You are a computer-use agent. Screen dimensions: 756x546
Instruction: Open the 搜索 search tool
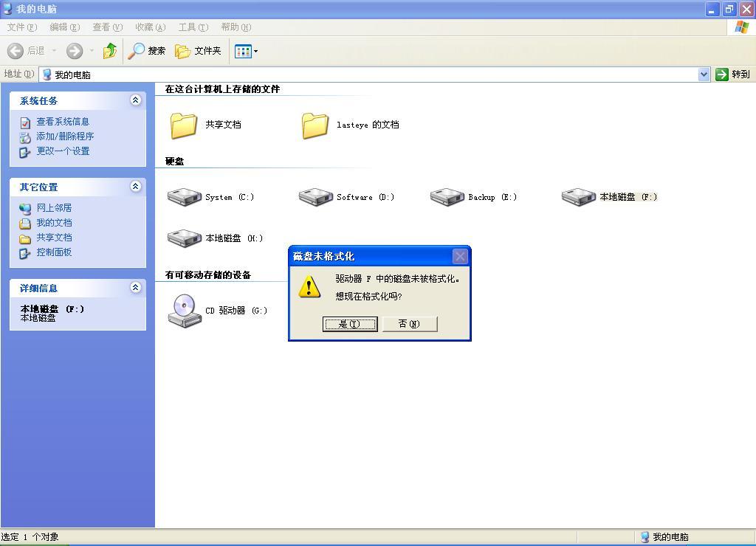coord(147,51)
